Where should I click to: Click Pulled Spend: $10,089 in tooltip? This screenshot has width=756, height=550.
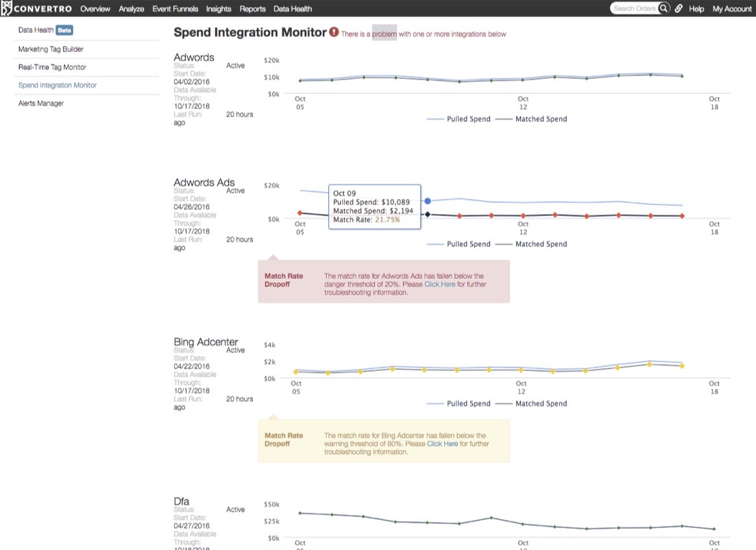(371, 202)
